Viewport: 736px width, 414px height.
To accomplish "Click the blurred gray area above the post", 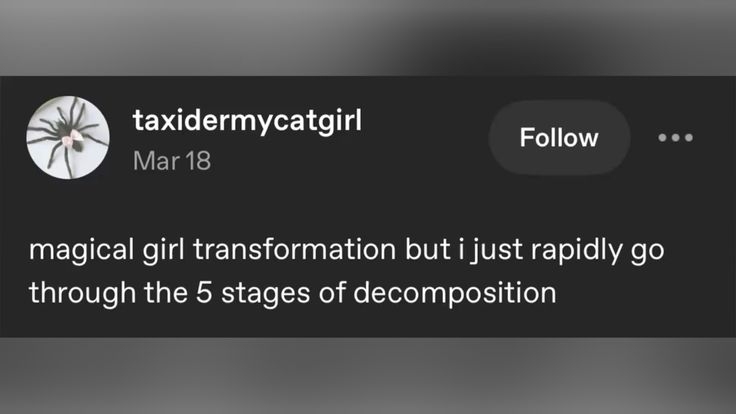I will point(368,37).
